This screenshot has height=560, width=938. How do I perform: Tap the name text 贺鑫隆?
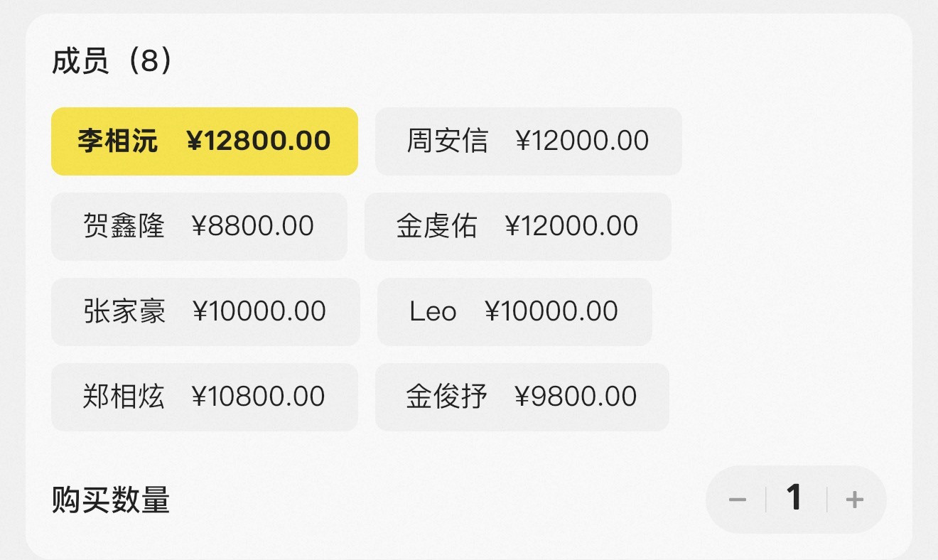coord(124,226)
